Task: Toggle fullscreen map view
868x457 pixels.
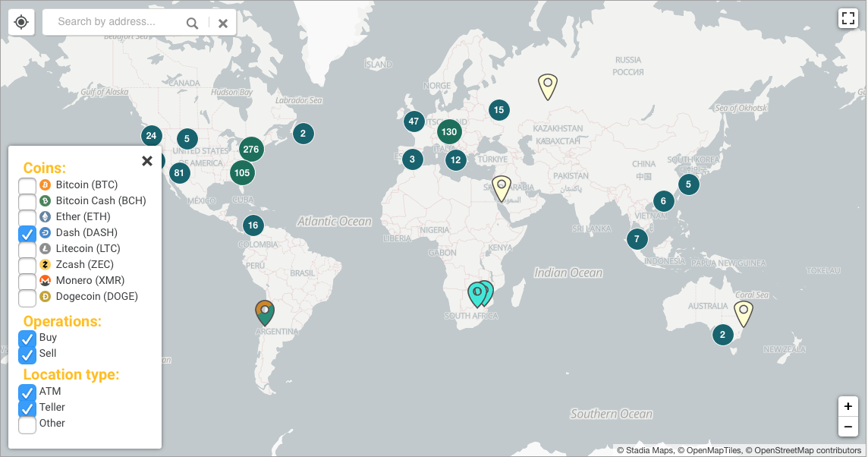Action: click(848, 17)
